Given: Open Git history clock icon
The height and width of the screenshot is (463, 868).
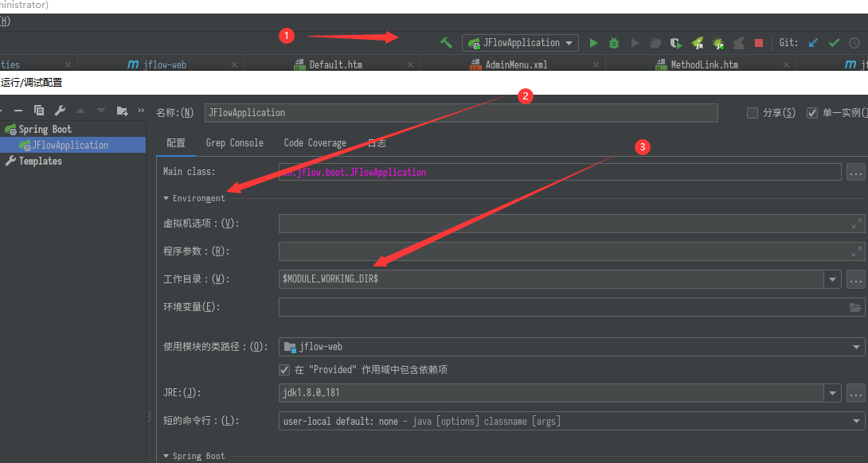Looking at the screenshot, I should (854, 43).
